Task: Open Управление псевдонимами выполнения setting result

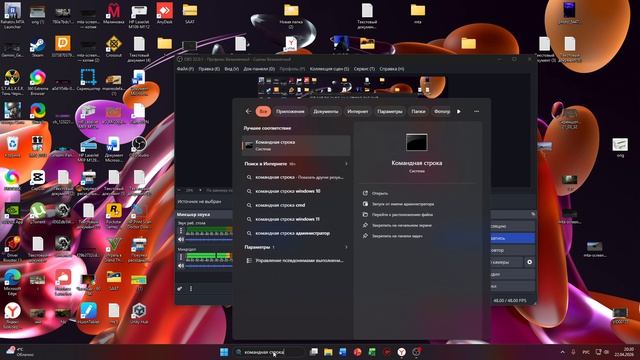Action: click(296, 260)
